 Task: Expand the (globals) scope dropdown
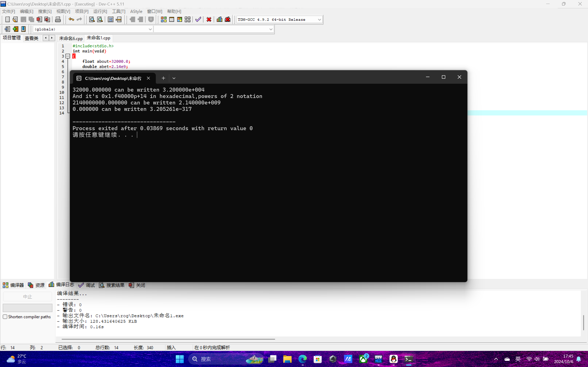click(x=150, y=29)
